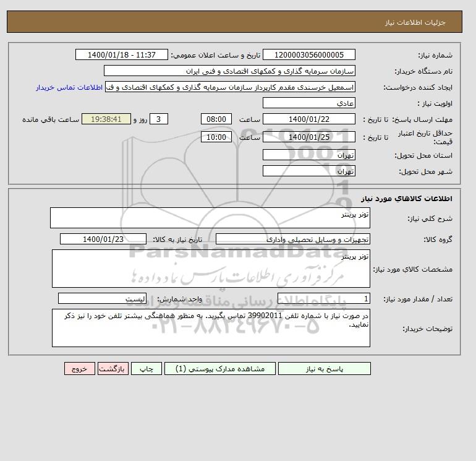The width and height of the screenshot is (476, 461).
Task: Click the بازگشت back button
Action: (x=113, y=368)
